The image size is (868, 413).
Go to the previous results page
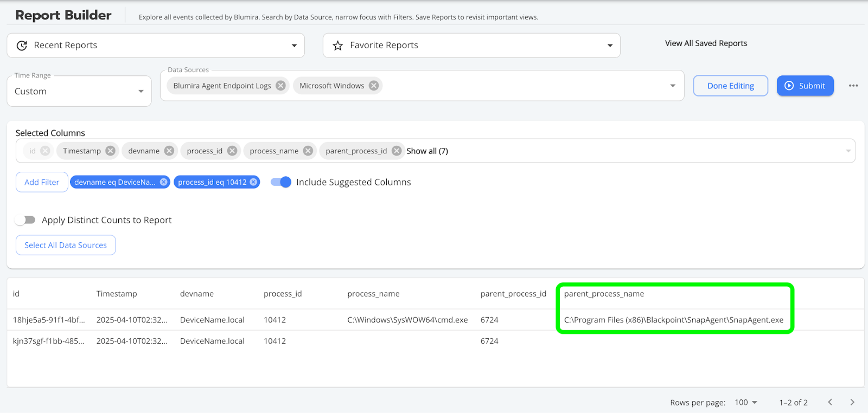[830, 402]
